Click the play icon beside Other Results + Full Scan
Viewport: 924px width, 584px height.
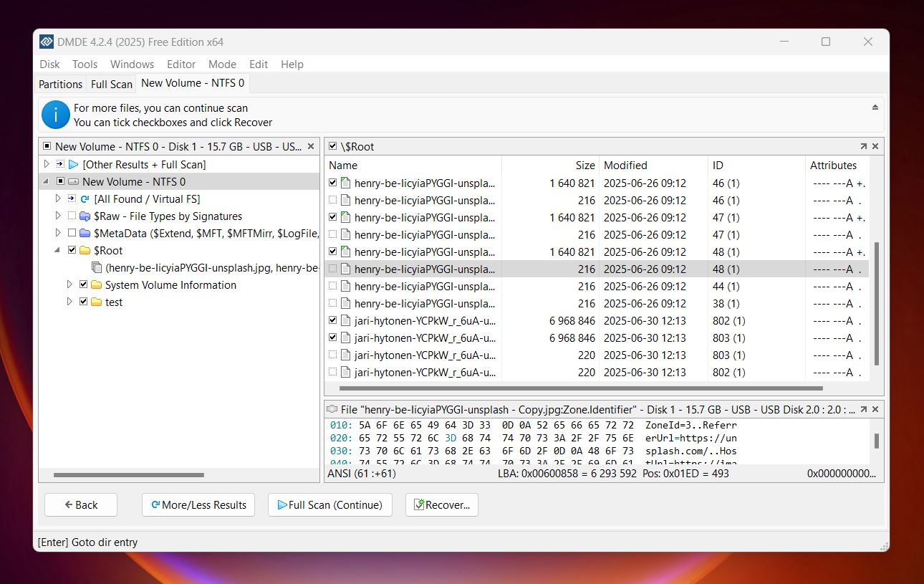pos(73,164)
